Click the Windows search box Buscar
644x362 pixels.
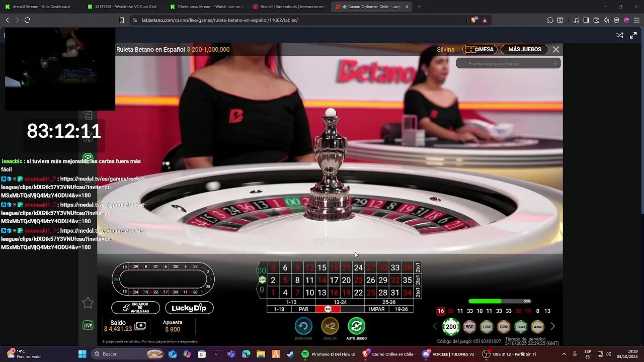coord(128,354)
